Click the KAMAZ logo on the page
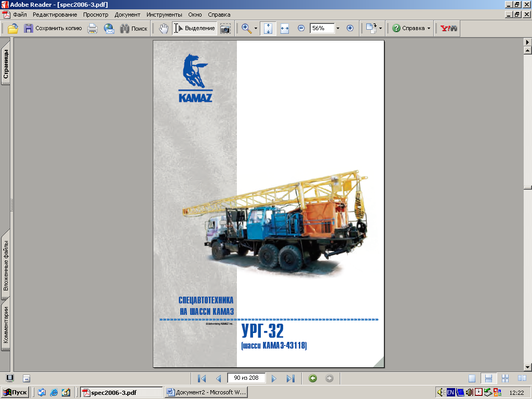 tap(195, 78)
